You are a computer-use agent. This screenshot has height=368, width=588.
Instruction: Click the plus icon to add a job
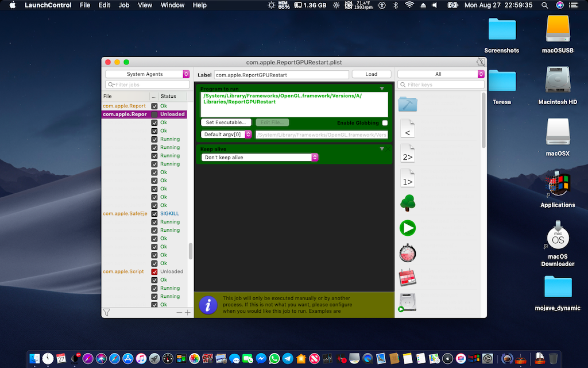188,312
